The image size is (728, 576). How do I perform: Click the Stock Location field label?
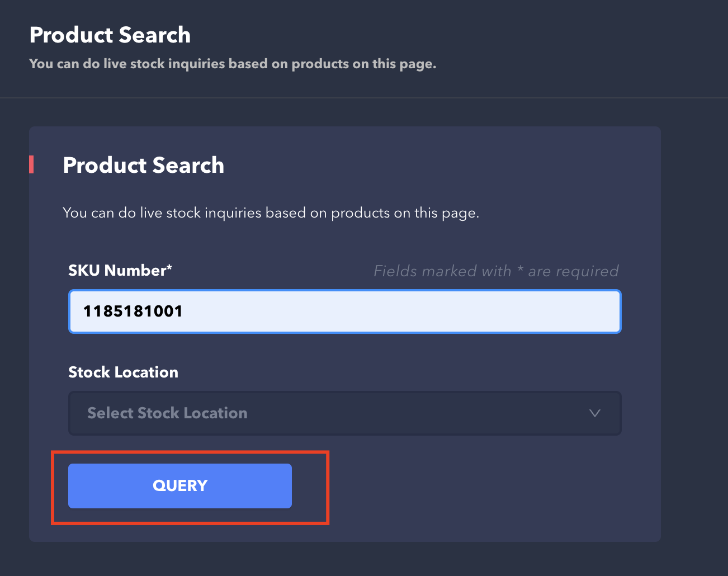click(x=123, y=372)
